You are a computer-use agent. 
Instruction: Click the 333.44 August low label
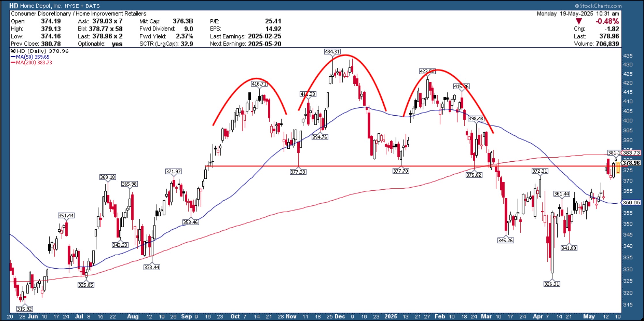[x=152, y=267]
